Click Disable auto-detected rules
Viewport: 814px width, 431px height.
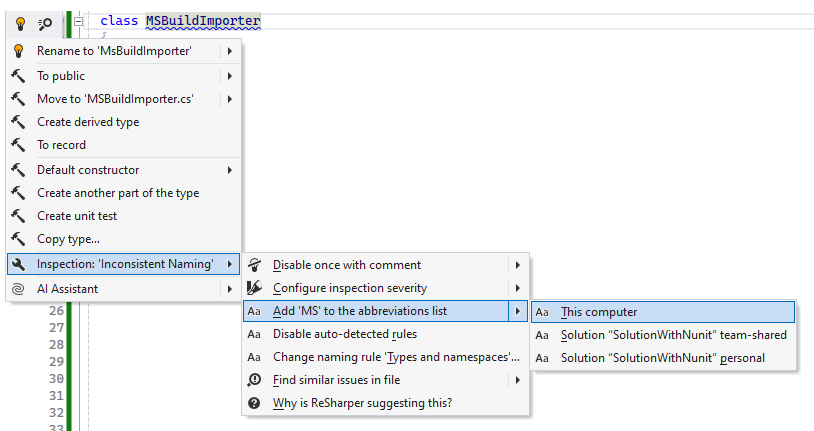[345, 334]
